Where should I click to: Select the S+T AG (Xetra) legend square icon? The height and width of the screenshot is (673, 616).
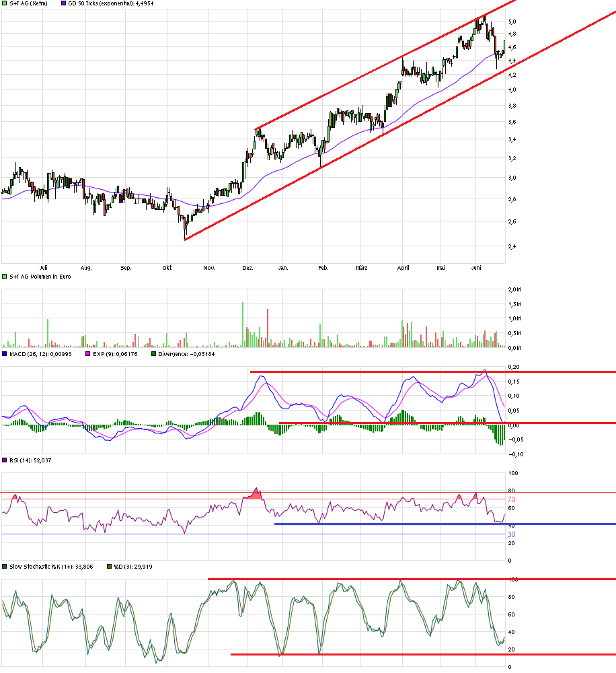[x=5, y=3]
